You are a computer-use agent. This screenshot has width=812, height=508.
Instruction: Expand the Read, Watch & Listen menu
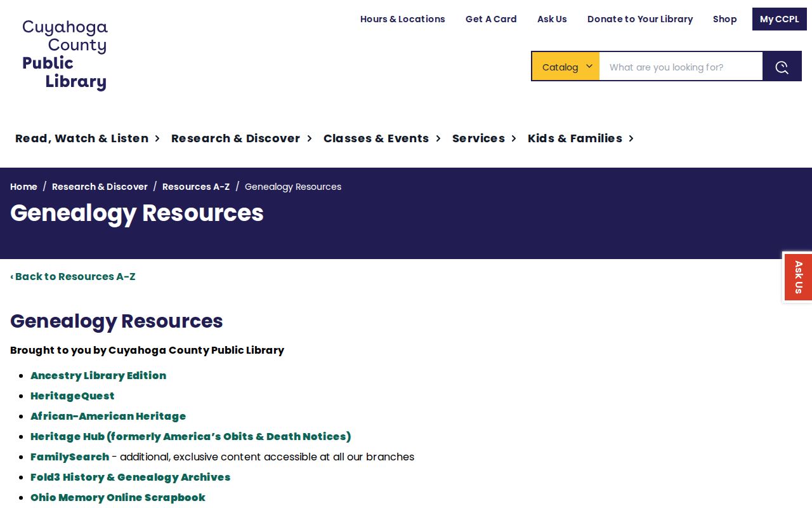click(x=88, y=138)
